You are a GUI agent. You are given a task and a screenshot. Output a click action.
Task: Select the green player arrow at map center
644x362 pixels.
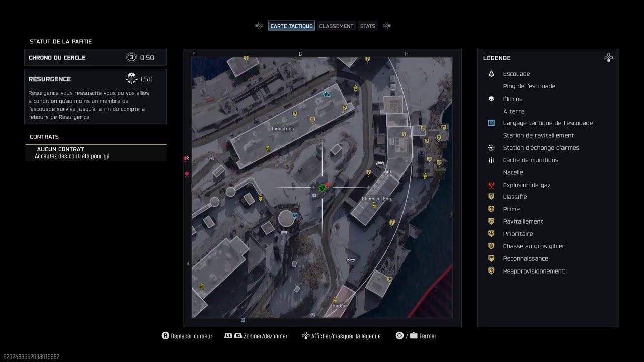pos(323,188)
